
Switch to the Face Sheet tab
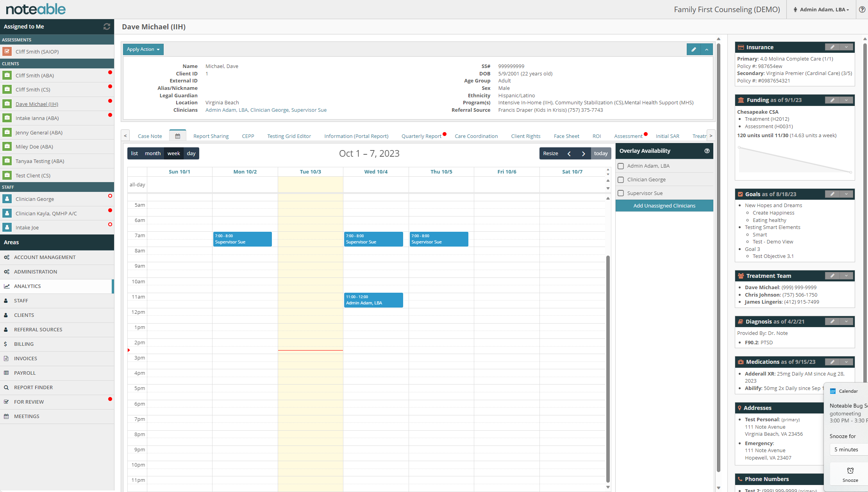coord(566,136)
